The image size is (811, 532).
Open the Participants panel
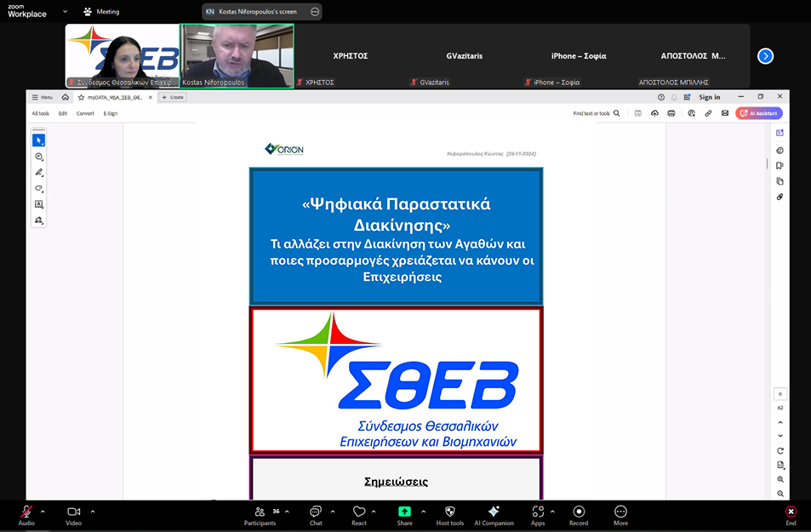(260, 513)
